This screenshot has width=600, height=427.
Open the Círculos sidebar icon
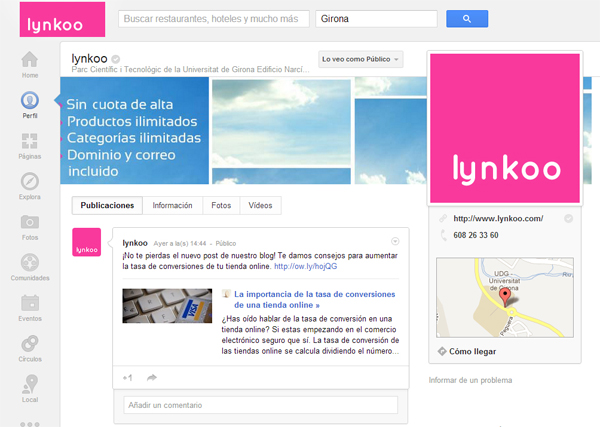click(29, 344)
